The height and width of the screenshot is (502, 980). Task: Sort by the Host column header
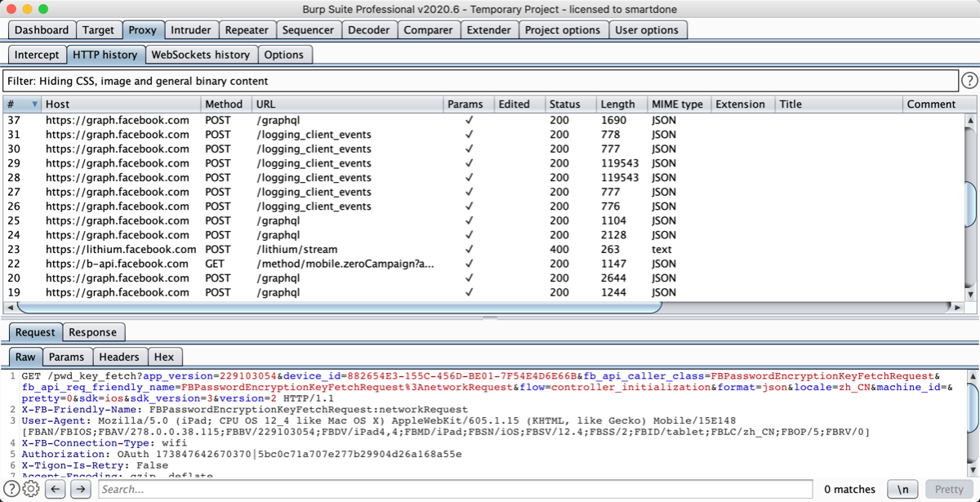click(121, 104)
